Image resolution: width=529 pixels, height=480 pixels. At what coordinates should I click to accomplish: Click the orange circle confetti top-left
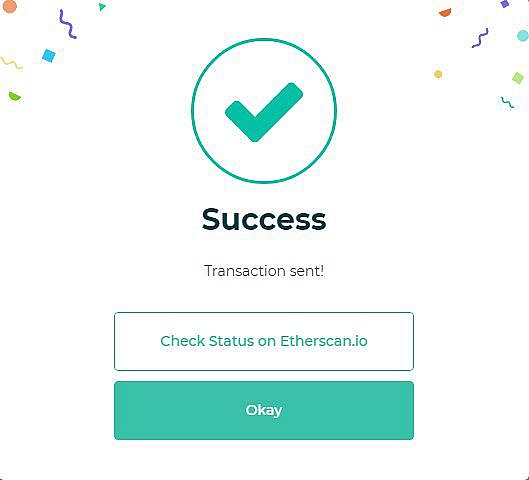click(9, 6)
